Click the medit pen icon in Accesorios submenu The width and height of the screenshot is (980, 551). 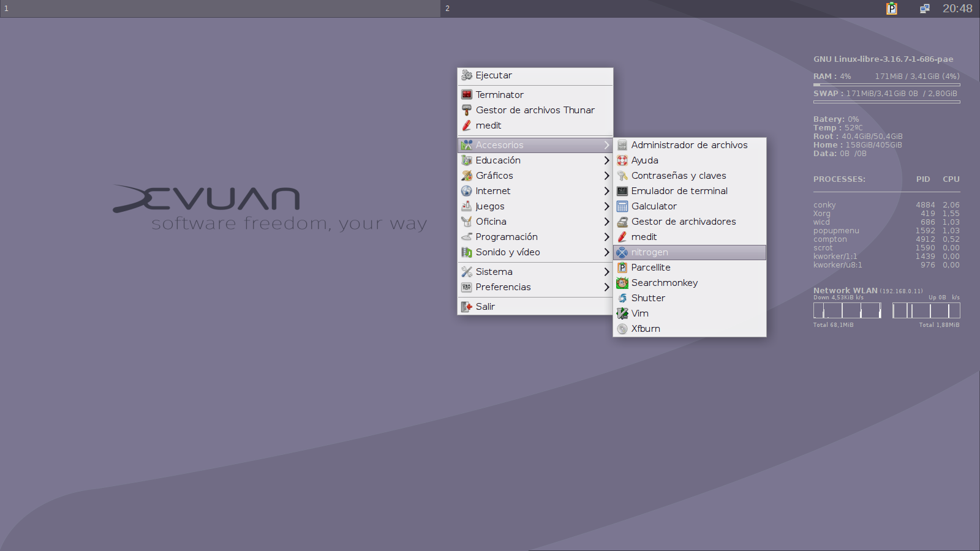[x=622, y=237]
